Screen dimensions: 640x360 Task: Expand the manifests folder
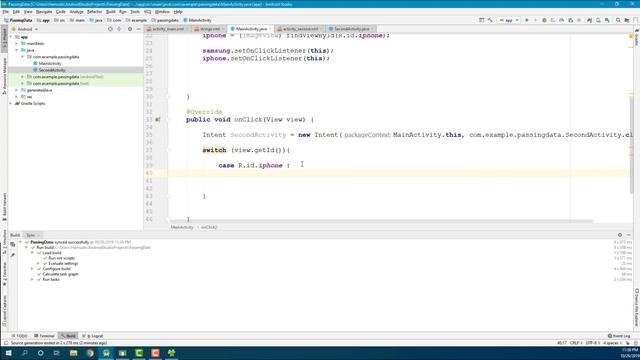click(x=17, y=43)
